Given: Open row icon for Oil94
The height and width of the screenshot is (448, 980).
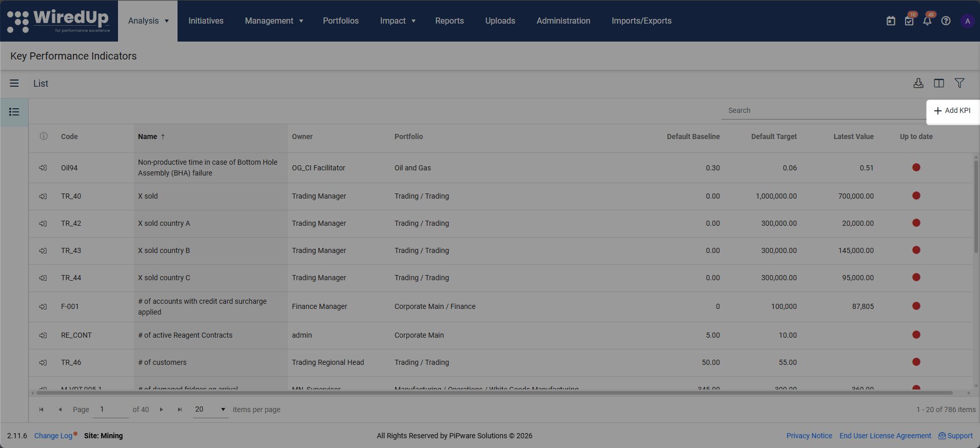Looking at the screenshot, I should (x=43, y=168).
